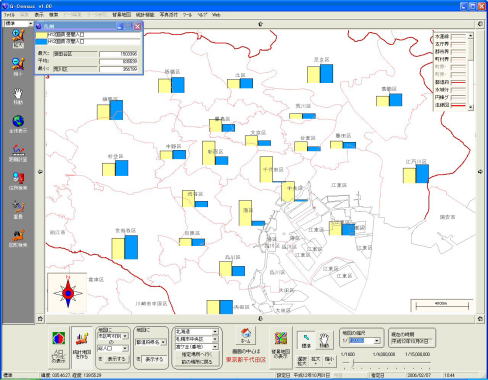Screen dimensions: 488x380
Task: Select the zoom-in (拡大) tool in sidebar
Action: [18, 38]
